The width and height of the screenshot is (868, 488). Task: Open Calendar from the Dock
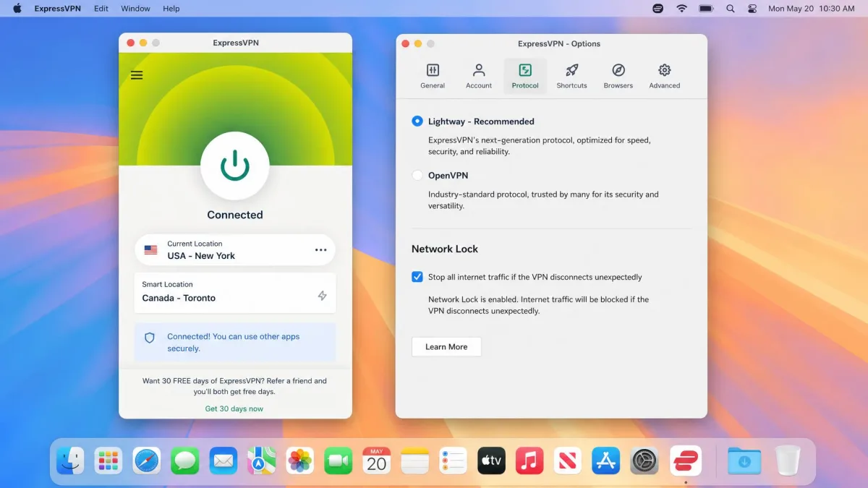(377, 460)
